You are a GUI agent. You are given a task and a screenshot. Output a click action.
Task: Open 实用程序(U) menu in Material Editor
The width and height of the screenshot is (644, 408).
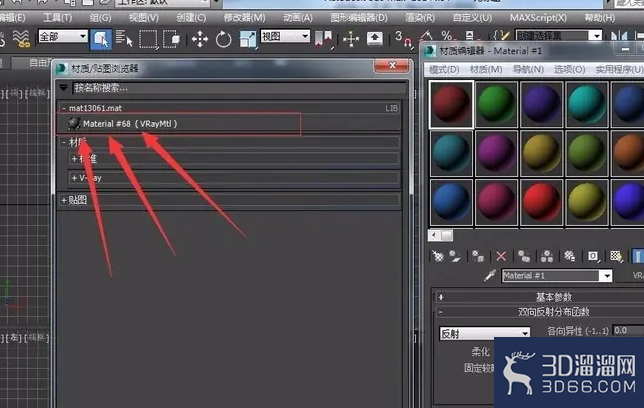[619, 69]
